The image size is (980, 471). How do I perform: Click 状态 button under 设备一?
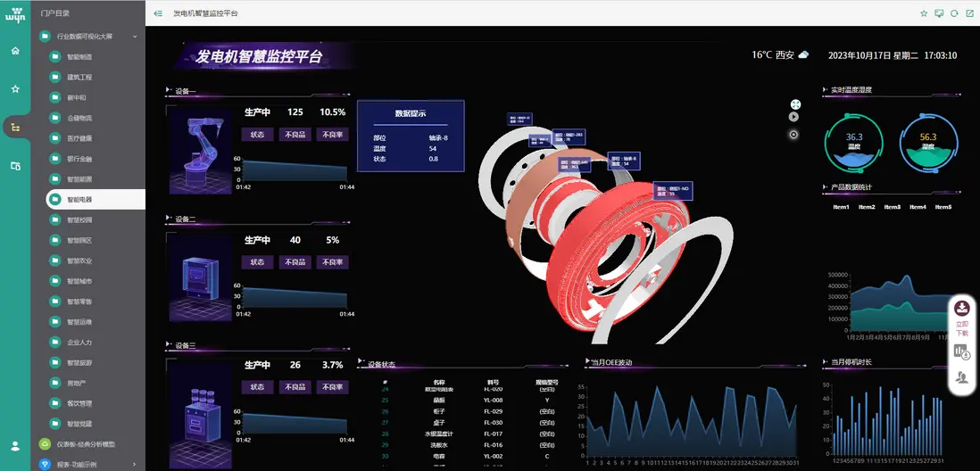tap(258, 135)
